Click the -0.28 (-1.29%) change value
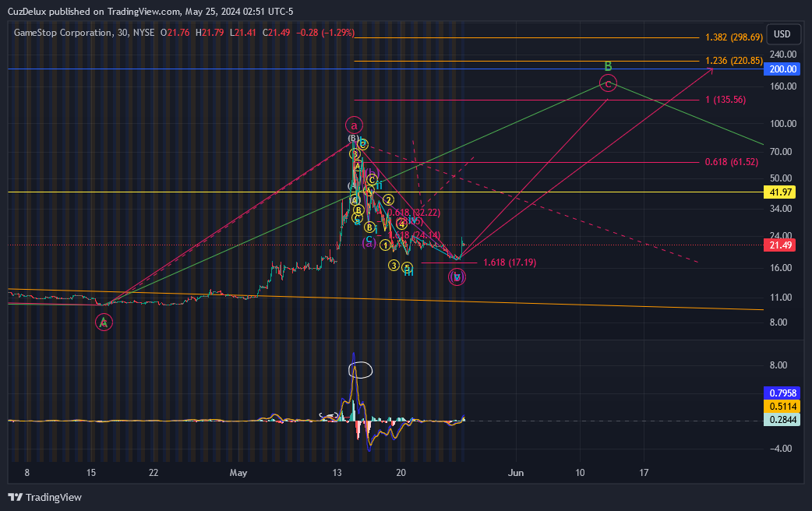The image size is (812, 511). 325,33
